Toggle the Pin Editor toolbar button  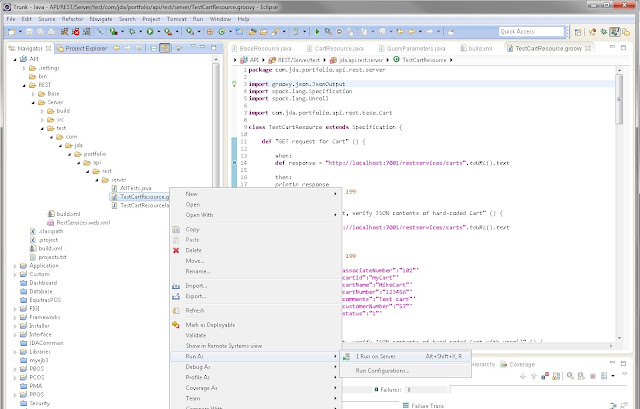point(451,31)
